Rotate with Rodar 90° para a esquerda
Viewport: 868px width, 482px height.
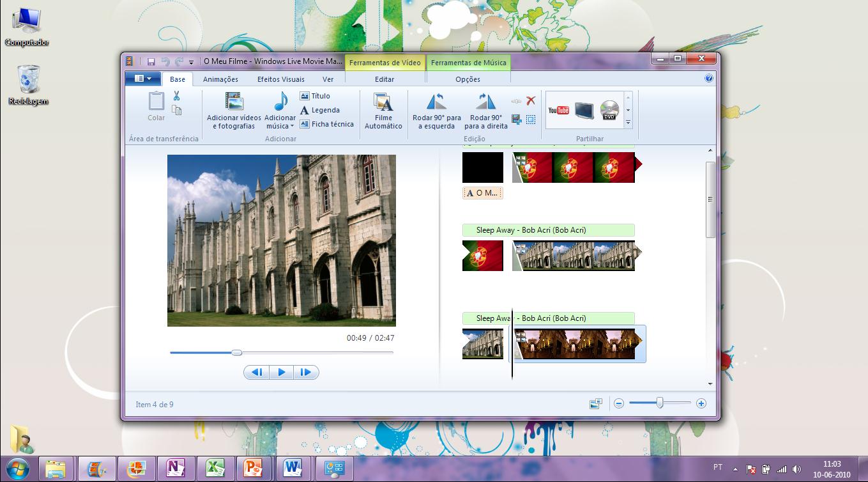point(437,111)
